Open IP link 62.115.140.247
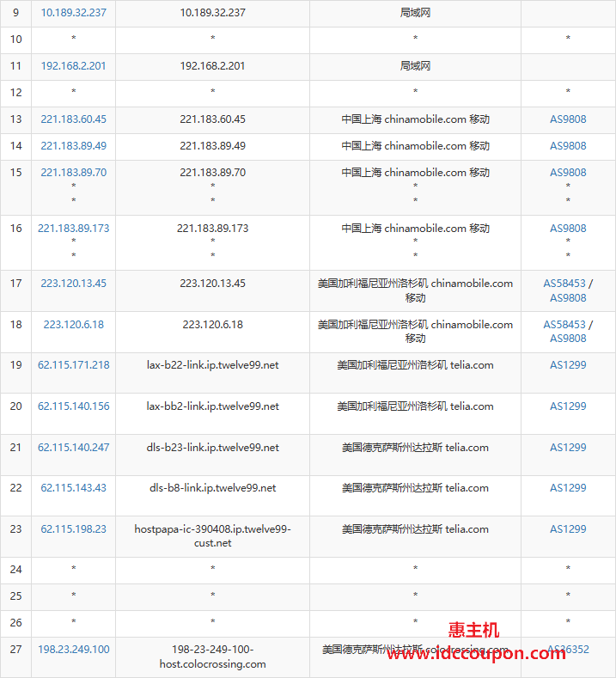 click(x=74, y=447)
